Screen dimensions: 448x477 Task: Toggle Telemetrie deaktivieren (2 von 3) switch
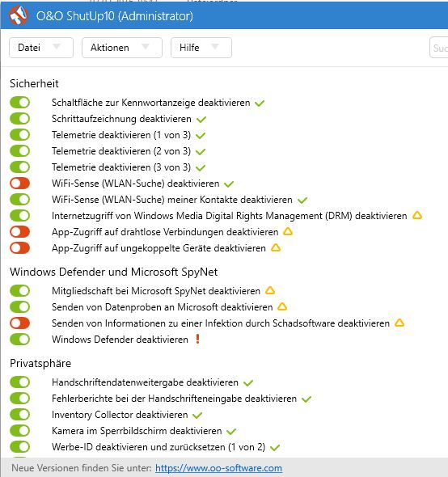[19, 151]
